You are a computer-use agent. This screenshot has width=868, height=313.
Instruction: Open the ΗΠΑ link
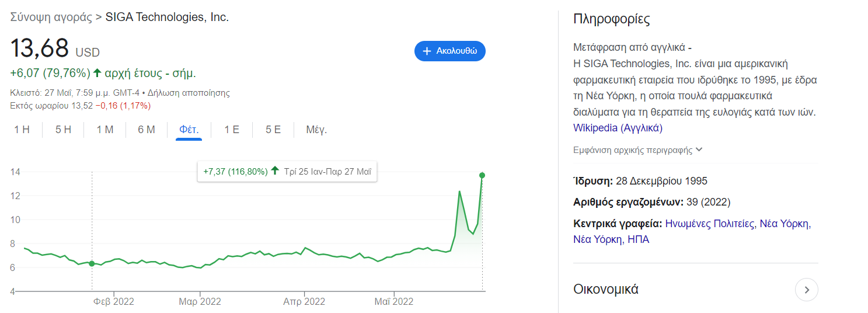[x=638, y=239]
